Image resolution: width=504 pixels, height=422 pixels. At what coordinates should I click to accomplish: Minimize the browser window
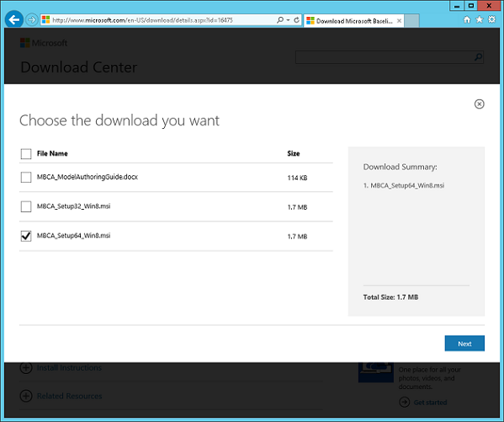(456, 6)
